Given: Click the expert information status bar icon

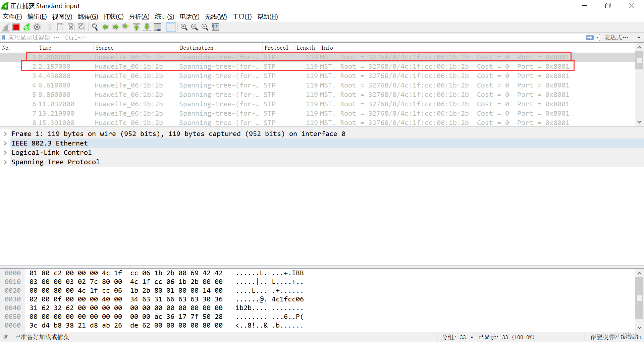Looking at the screenshot, I should tap(6, 337).
